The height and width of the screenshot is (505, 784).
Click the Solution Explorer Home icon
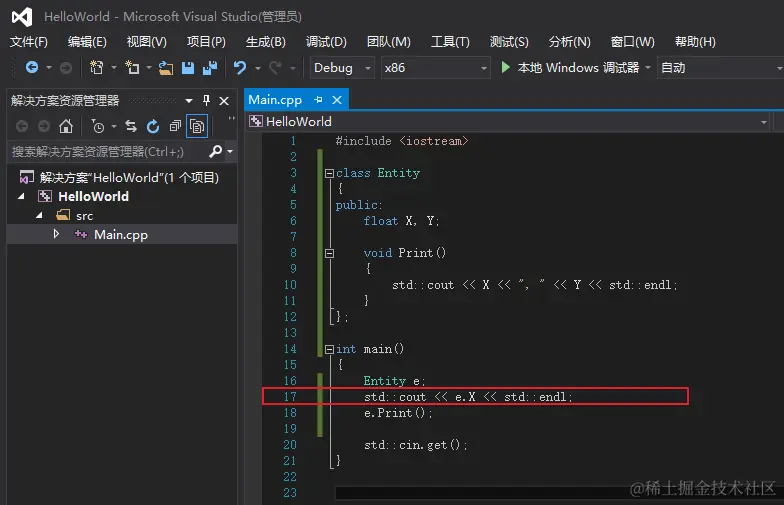tap(66, 126)
